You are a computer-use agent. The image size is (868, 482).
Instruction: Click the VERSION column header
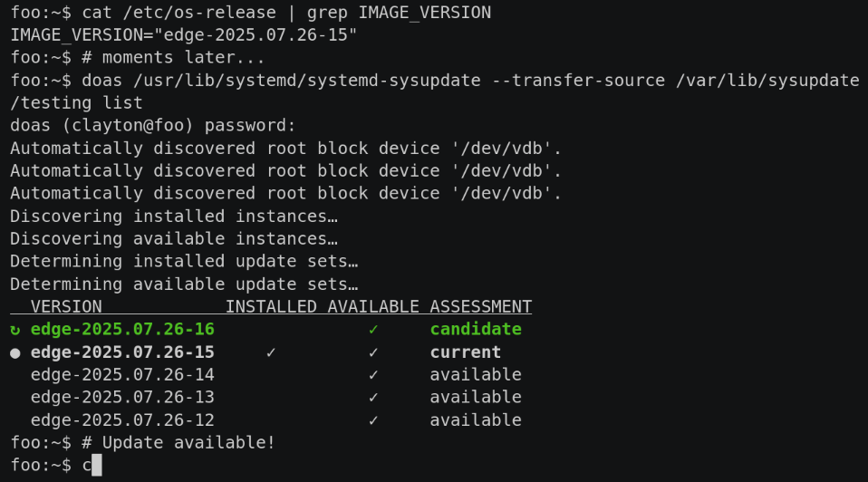66,306
